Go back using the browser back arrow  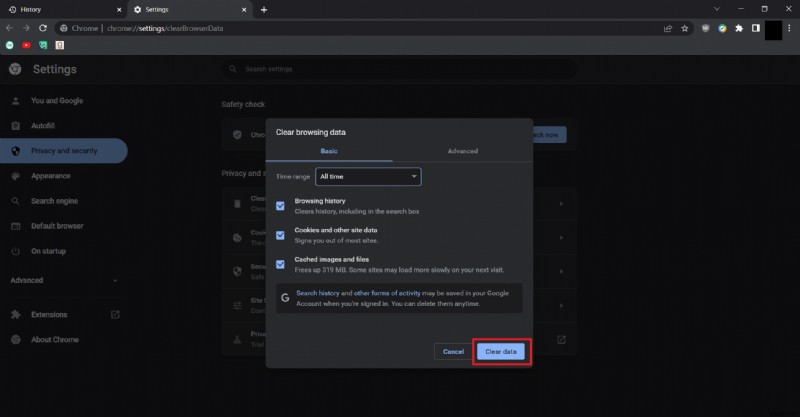[10, 28]
